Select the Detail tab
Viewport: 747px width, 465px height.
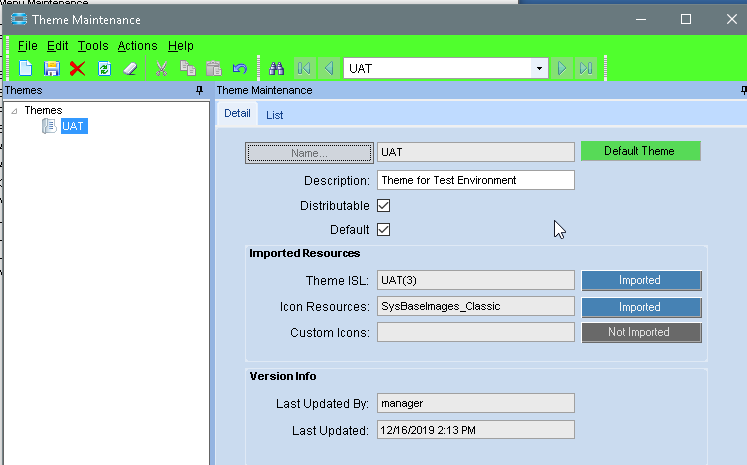(237, 113)
